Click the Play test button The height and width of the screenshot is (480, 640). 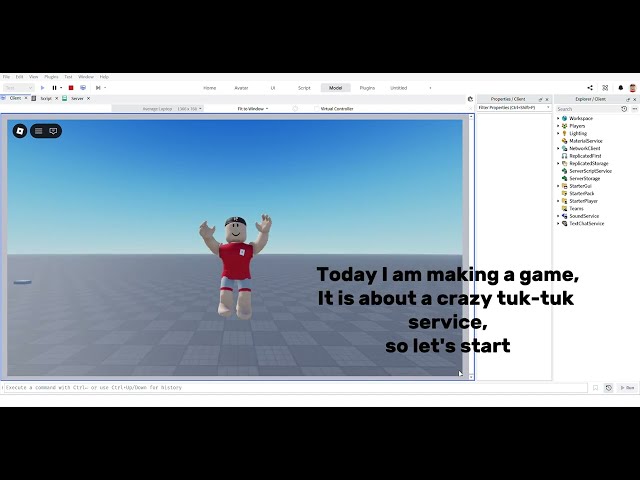[x=42, y=88]
